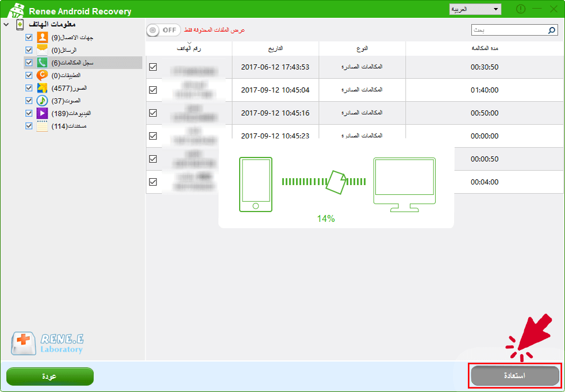Viewport: 565px width, 392px height.
Task: Click the purple video icon beside الفيديوهات(189)
Action: (42, 113)
